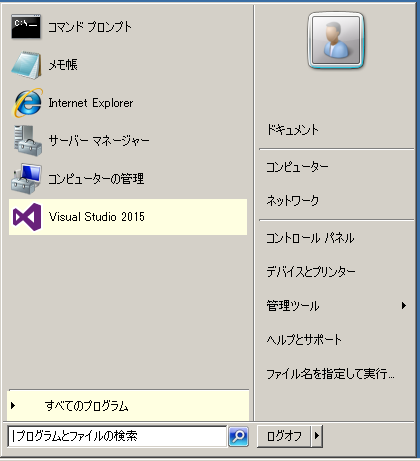Select ファイル名を指定して実行...

pyautogui.click(x=330, y=374)
